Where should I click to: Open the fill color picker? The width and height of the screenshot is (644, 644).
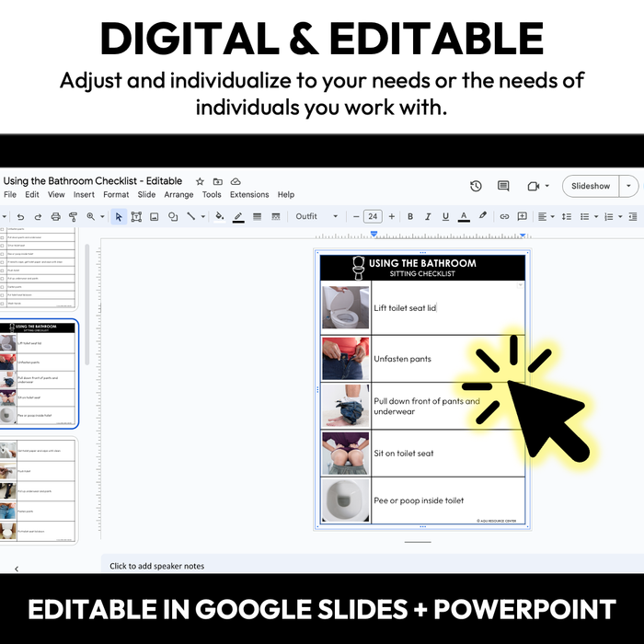tap(219, 217)
